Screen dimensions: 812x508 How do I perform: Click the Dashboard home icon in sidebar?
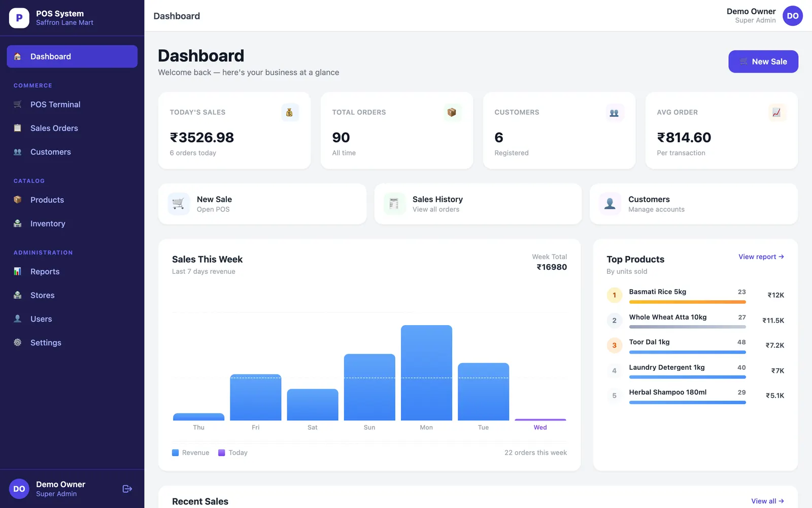[17, 56]
